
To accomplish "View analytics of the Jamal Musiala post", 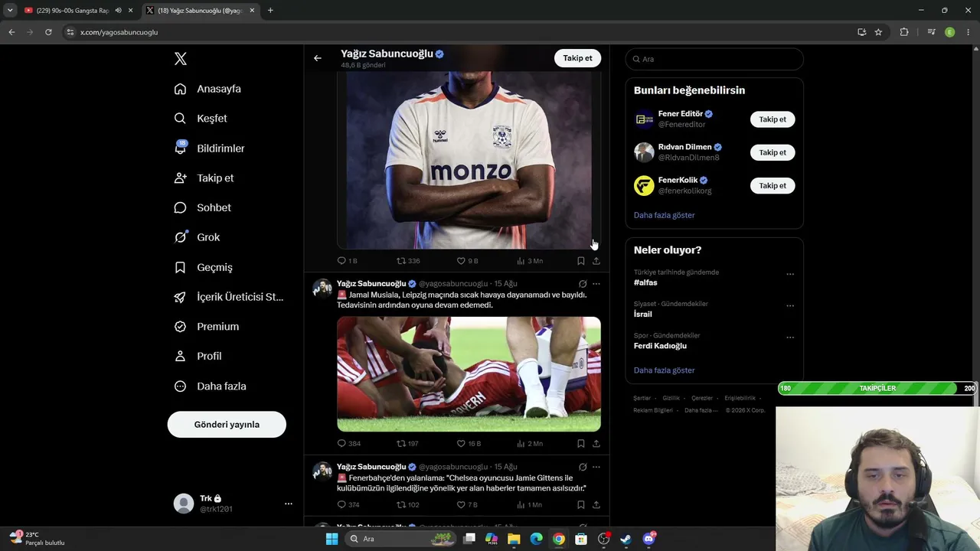I will 530,444.
